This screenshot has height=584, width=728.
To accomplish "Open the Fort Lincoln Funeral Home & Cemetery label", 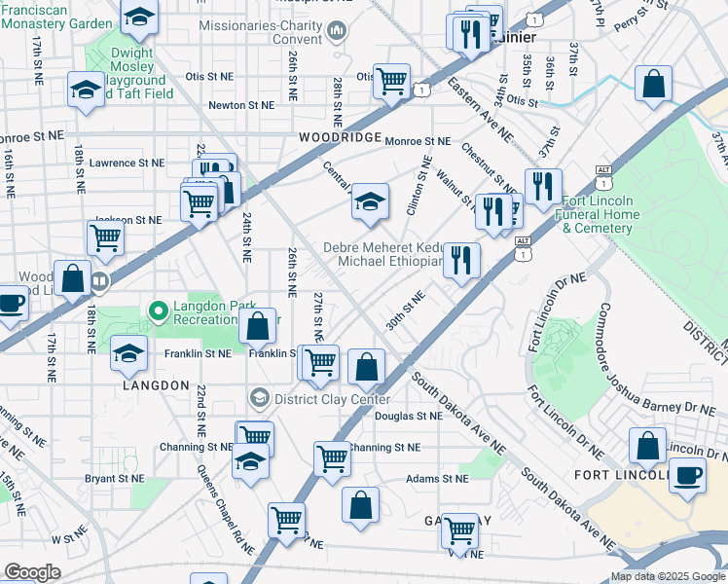I will click(x=598, y=214).
